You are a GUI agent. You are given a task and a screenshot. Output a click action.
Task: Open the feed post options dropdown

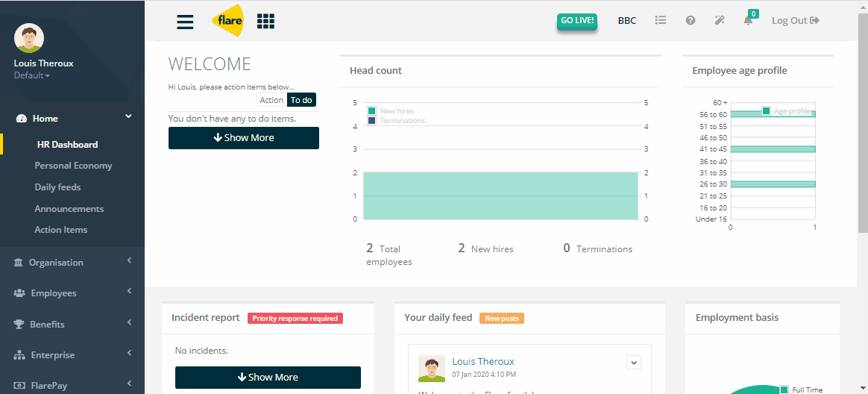(x=634, y=363)
